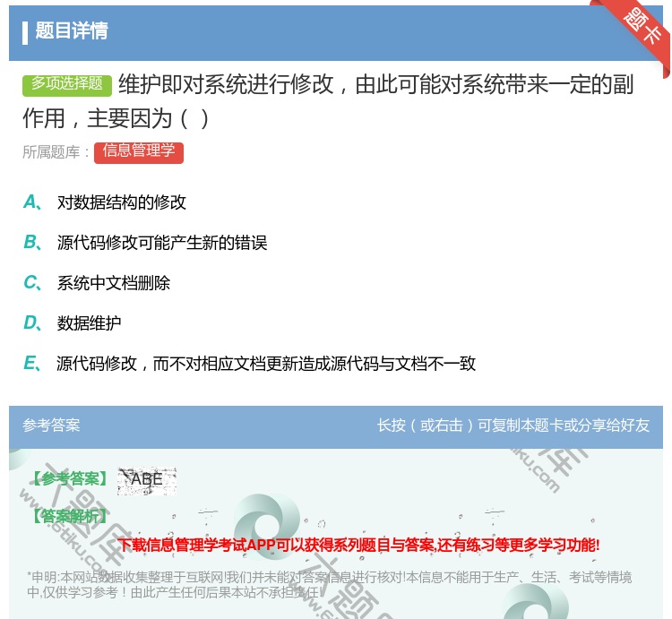The height and width of the screenshot is (619, 672).
Task: Select option C 系统中文档删除
Action: [x=114, y=283]
